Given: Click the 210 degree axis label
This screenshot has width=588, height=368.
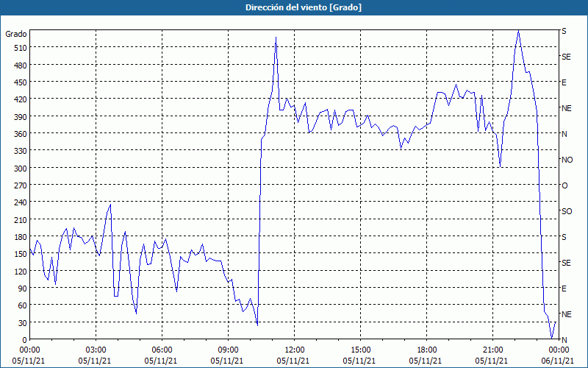Looking at the screenshot, I should pos(21,219).
